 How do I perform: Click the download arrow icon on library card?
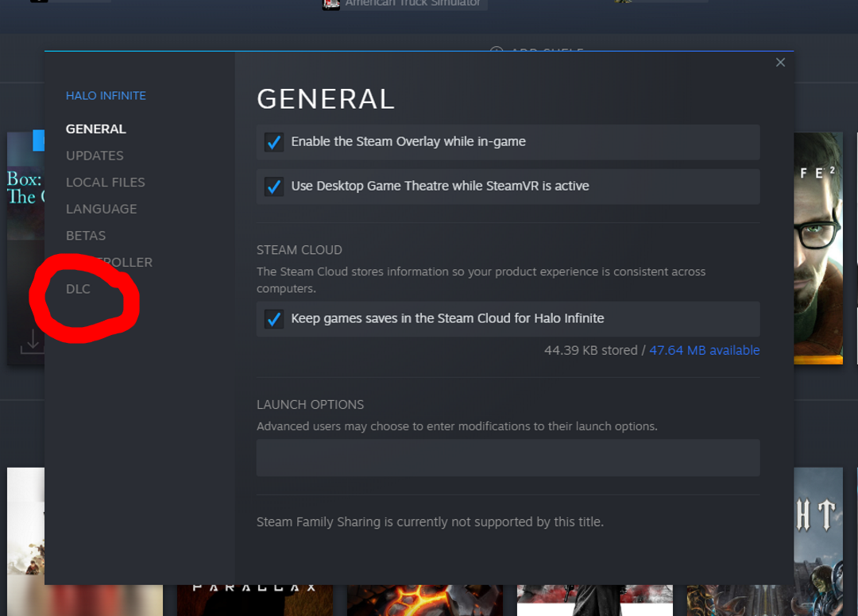[x=33, y=341]
